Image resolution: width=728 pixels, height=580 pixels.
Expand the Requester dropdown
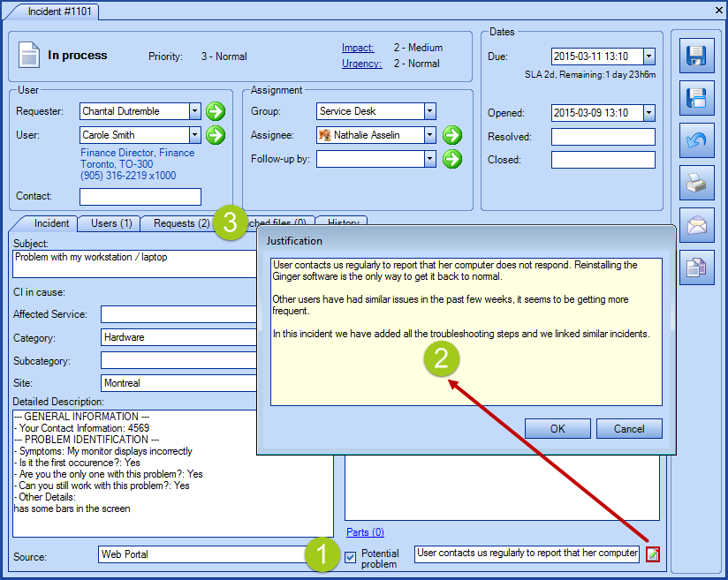point(194,111)
